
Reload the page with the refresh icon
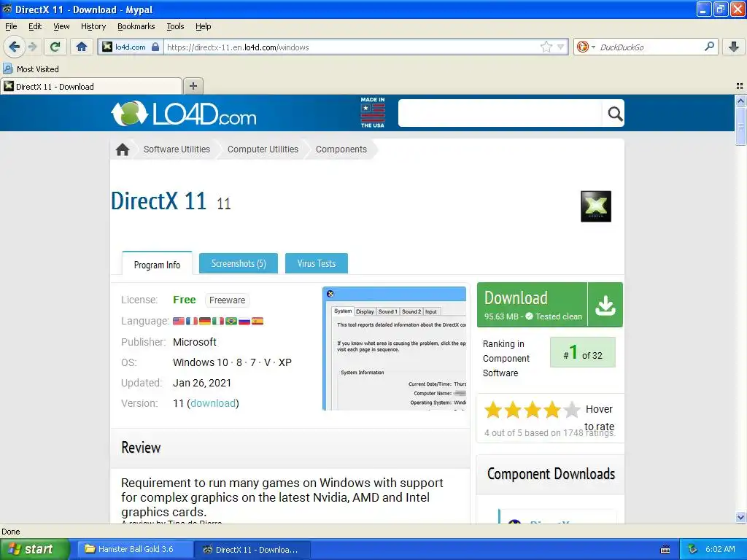[55, 47]
